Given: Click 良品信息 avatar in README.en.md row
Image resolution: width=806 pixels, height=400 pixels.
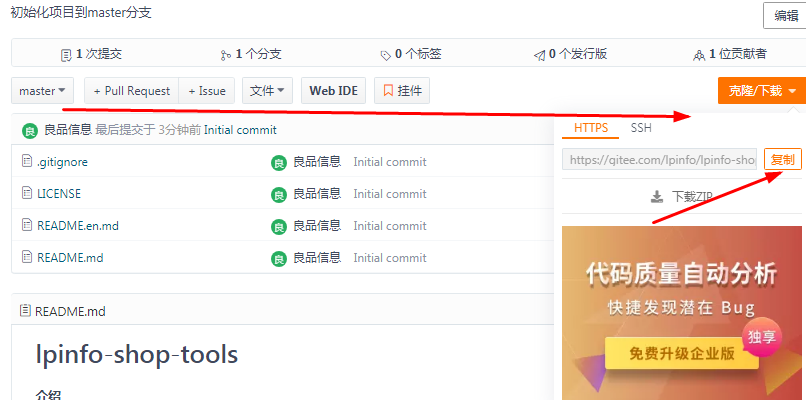Looking at the screenshot, I should [279, 227].
